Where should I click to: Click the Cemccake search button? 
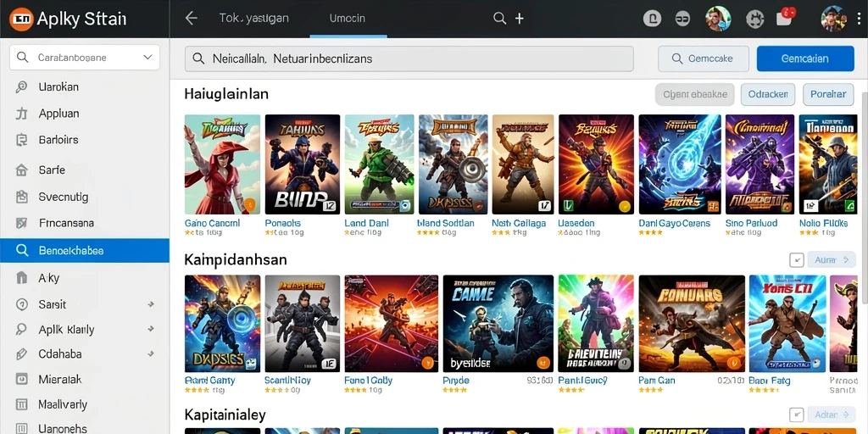pos(703,58)
